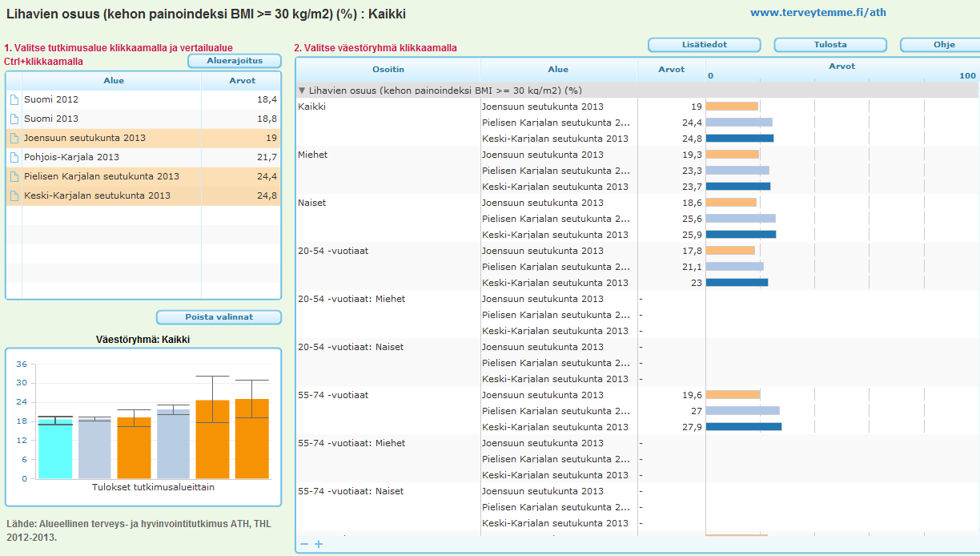Click the dark blue Keski-Karjalan bar under Naiset
The width and height of the screenshot is (980, 556).
(741, 235)
